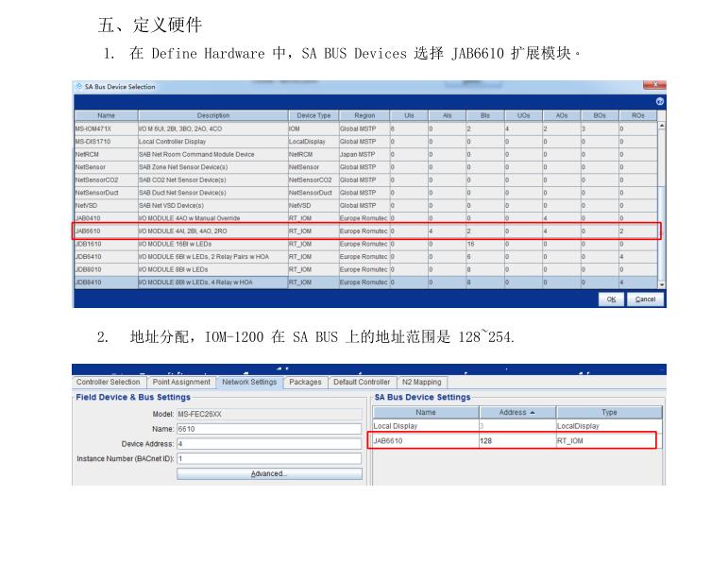Go to the Default Controller tab
This screenshot has height=565, width=728.
[361, 383]
